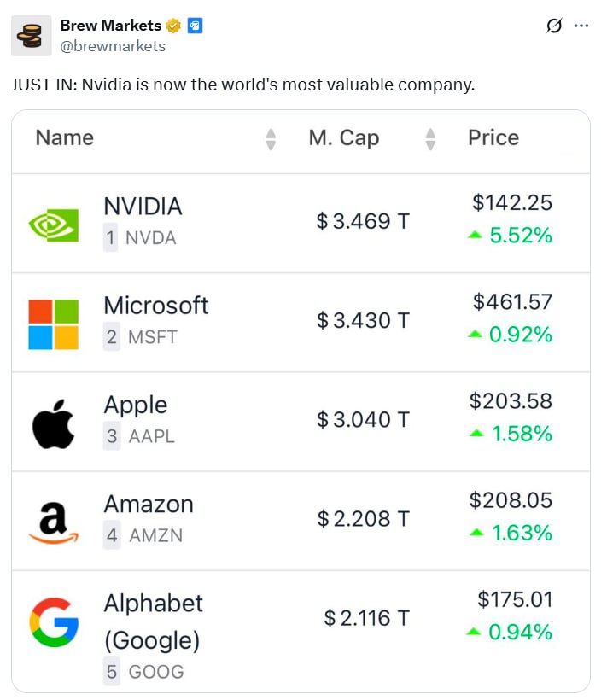Open the @brewmarkets handle link
The height and width of the screenshot is (700, 607).
click(x=113, y=46)
